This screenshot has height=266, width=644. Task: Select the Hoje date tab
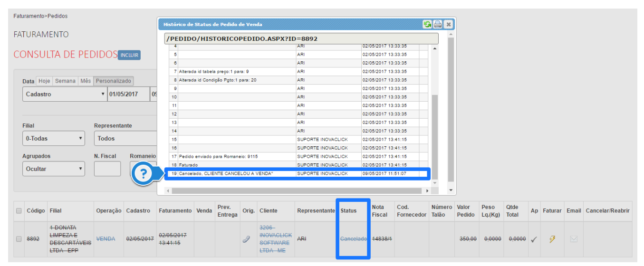click(x=44, y=81)
